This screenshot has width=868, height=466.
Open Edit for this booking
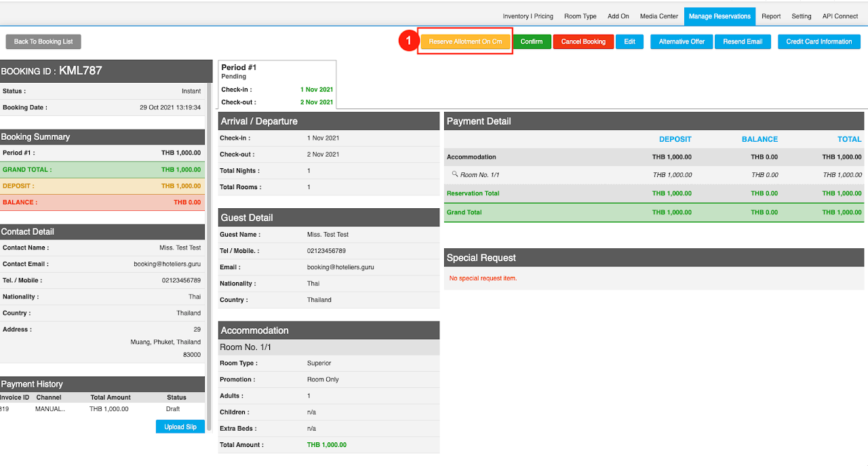629,41
